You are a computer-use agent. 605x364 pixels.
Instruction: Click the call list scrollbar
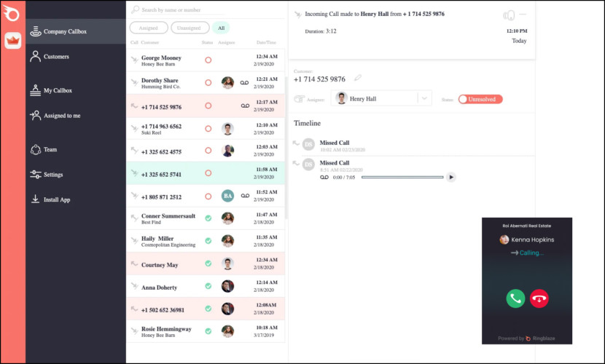[x=286, y=149]
